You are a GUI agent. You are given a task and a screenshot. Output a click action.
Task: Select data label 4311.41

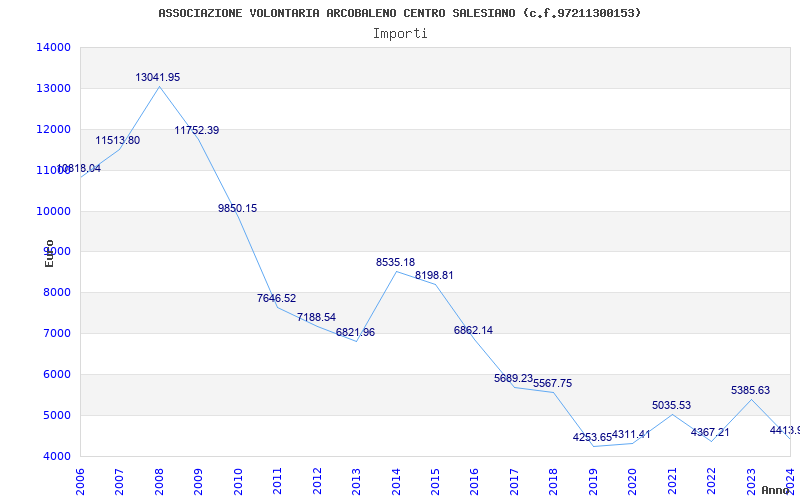tap(631, 435)
